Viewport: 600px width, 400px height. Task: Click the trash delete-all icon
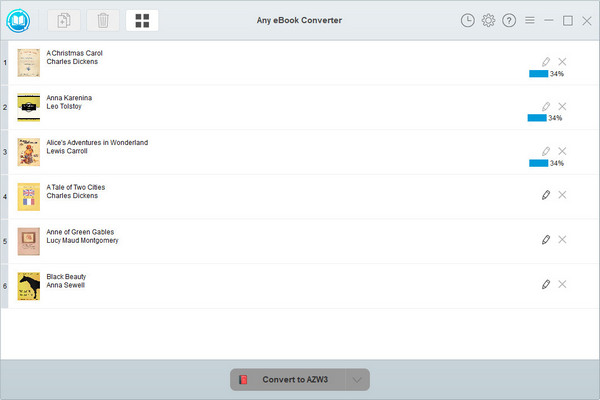(x=103, y=20)
